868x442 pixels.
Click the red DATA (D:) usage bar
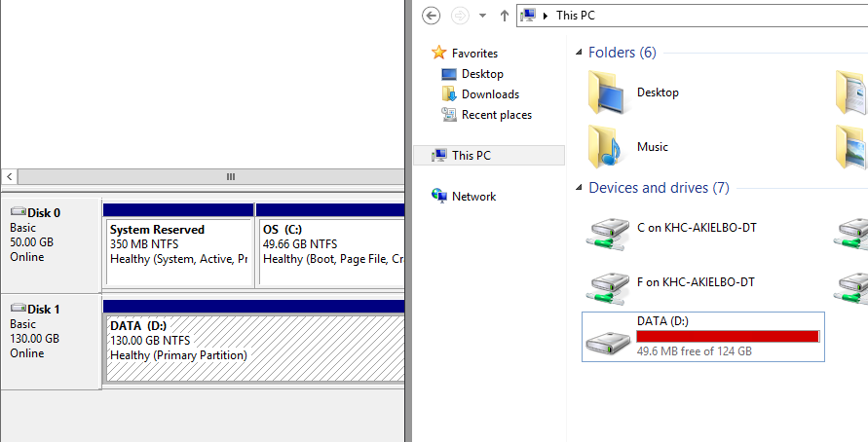(728, 336)
